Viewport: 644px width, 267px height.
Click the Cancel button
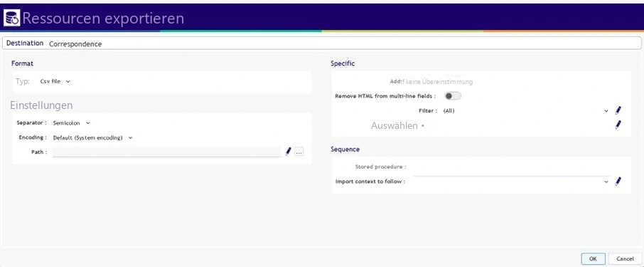(x=625, y=258)
